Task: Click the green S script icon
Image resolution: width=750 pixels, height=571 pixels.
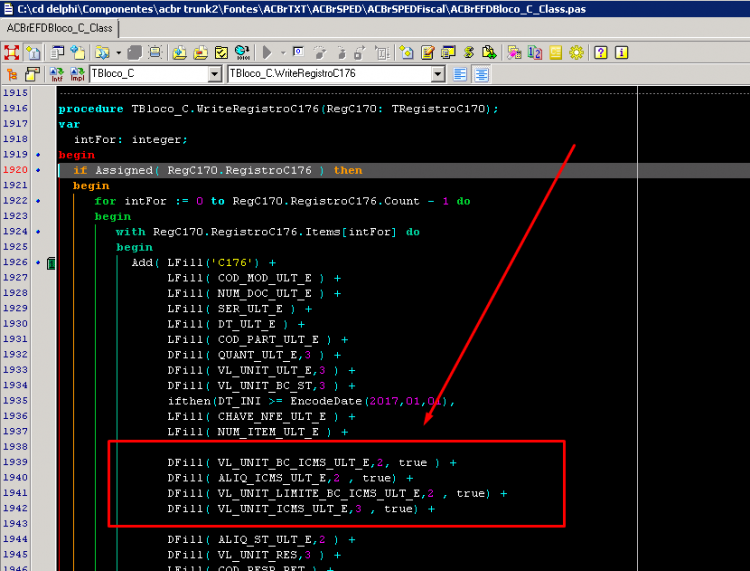Action: 469,53
